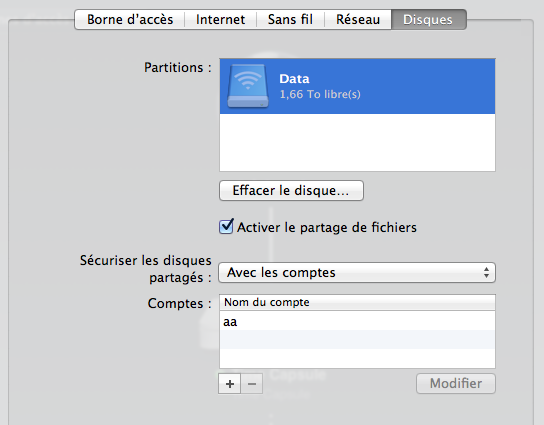
Task: Select the Réseau tab
Action: click(x=358, y=19)
